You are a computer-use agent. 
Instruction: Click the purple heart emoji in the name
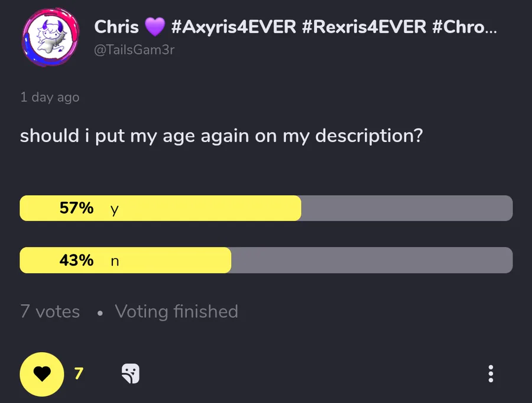pos(155,27)
